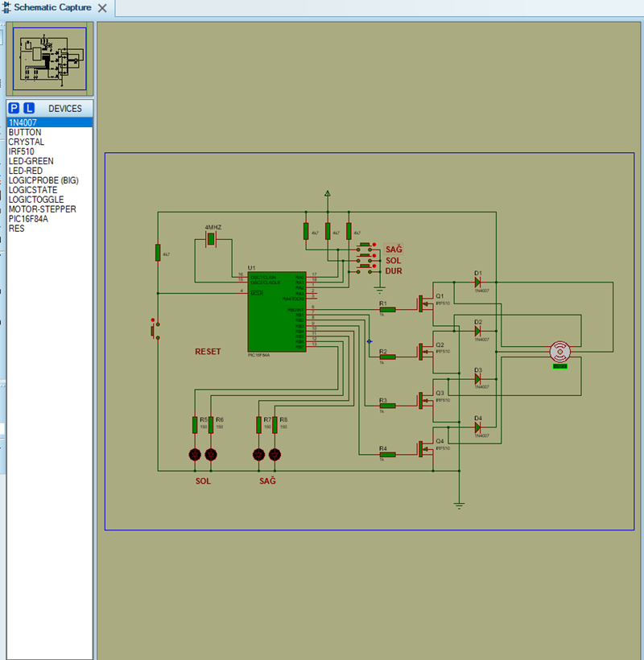This screenshot has height=660, width=644.
Task: Select the Q1 MOSFET transistor symbol
Action: click(423, 303)
